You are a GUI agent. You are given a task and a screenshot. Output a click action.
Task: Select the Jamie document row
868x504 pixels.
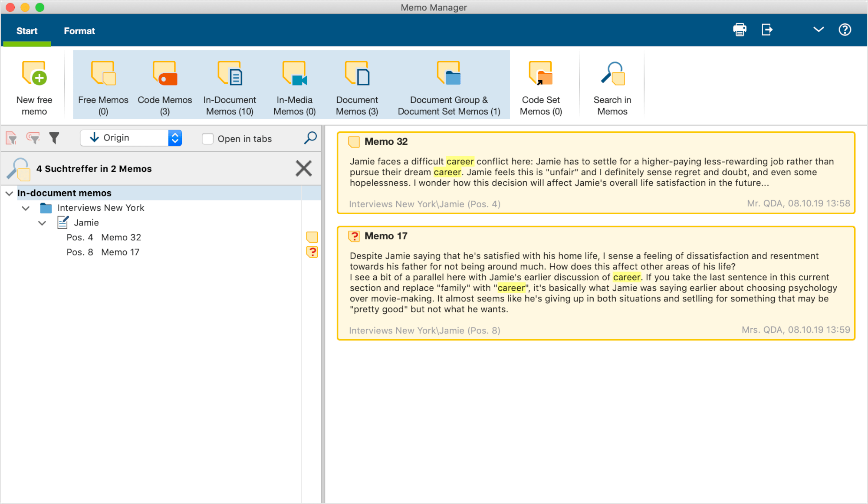click(161, 223)
